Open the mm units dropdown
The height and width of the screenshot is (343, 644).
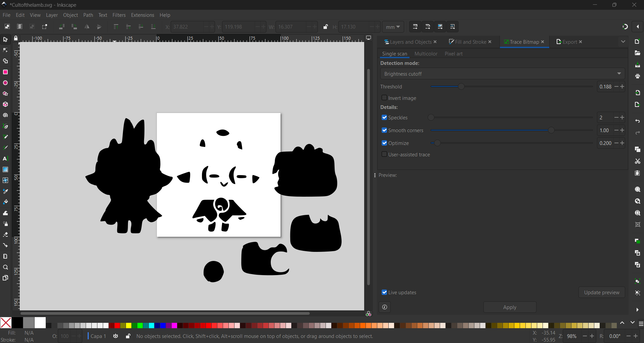(393, 27)
